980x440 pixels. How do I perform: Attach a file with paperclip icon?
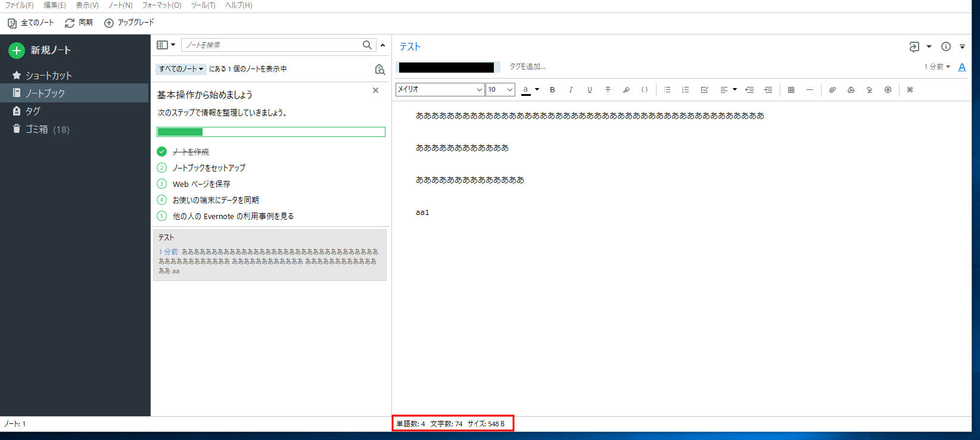832,90
